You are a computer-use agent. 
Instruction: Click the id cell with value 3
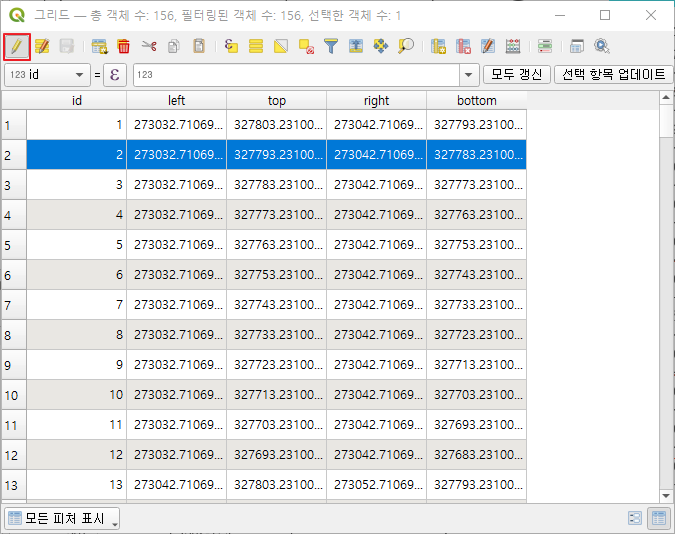coord(77,185)
